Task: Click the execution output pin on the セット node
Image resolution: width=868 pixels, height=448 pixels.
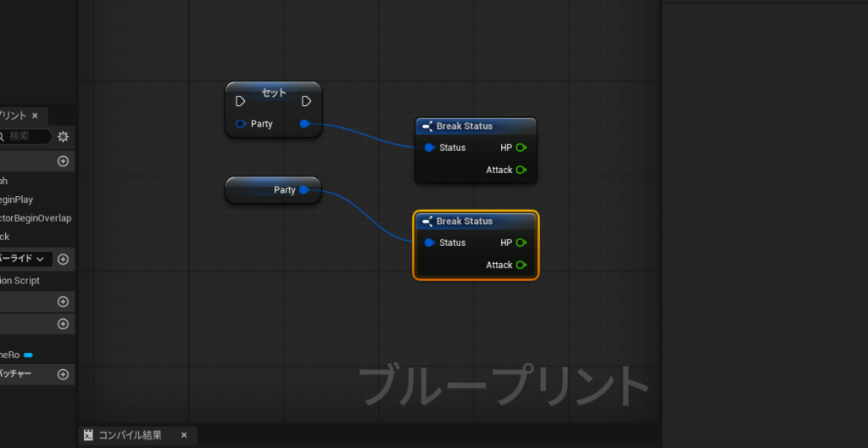Action: tap(307, 101)
